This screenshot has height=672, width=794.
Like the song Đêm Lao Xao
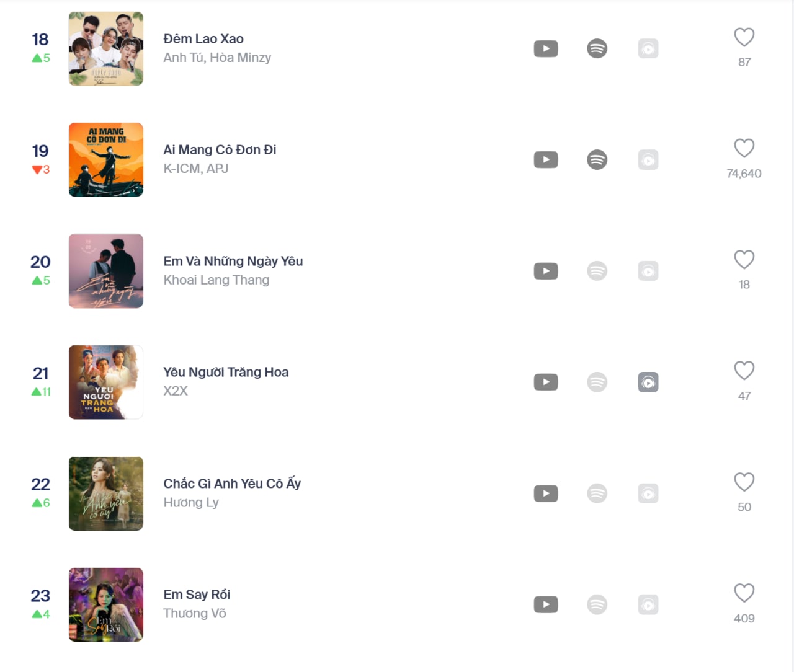coord(744,37)
